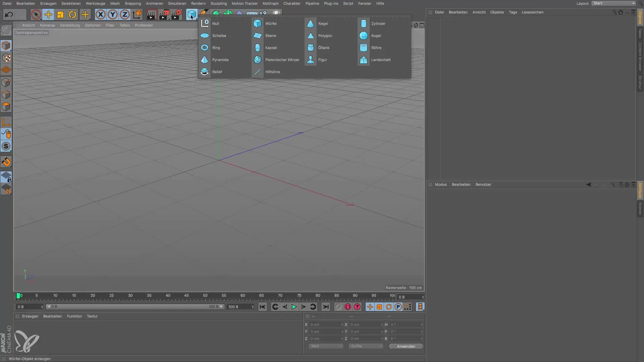Click the green play forward button

(x=294, y=307)
